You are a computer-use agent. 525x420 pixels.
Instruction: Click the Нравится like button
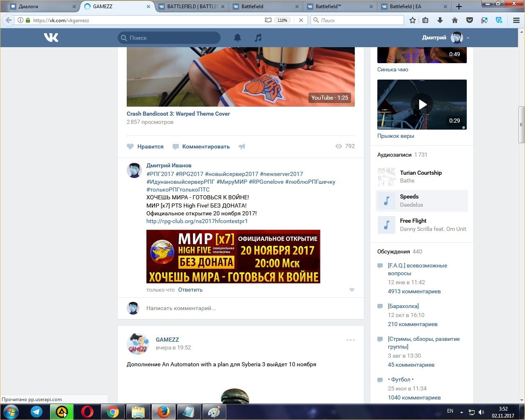click(145, 146)
